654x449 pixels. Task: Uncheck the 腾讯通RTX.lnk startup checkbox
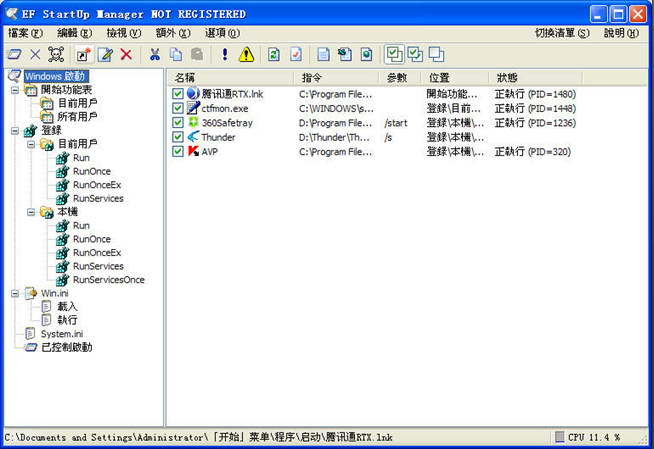(178, 94)
